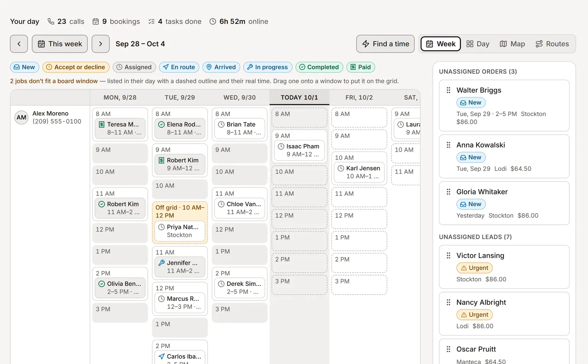Select the TODAY 10/1 column header
The height and width of the screenshot is (364, 588).
[x=299, y=97]
